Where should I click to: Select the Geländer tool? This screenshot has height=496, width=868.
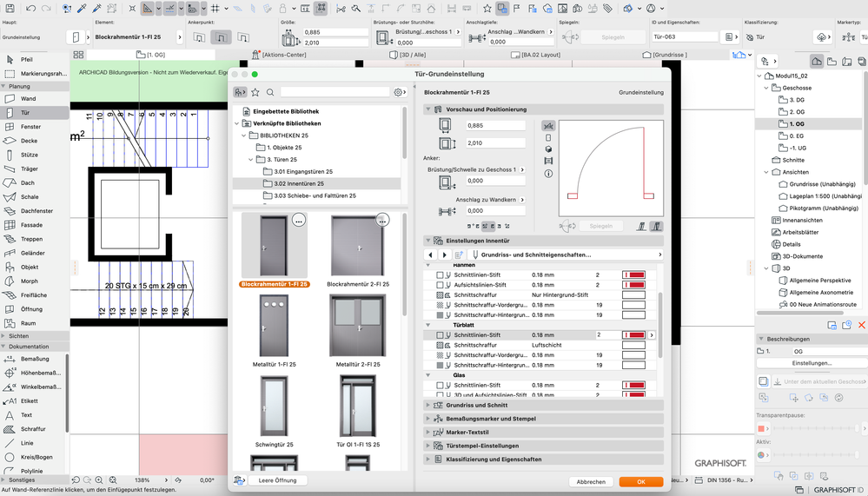pos(35,253)
